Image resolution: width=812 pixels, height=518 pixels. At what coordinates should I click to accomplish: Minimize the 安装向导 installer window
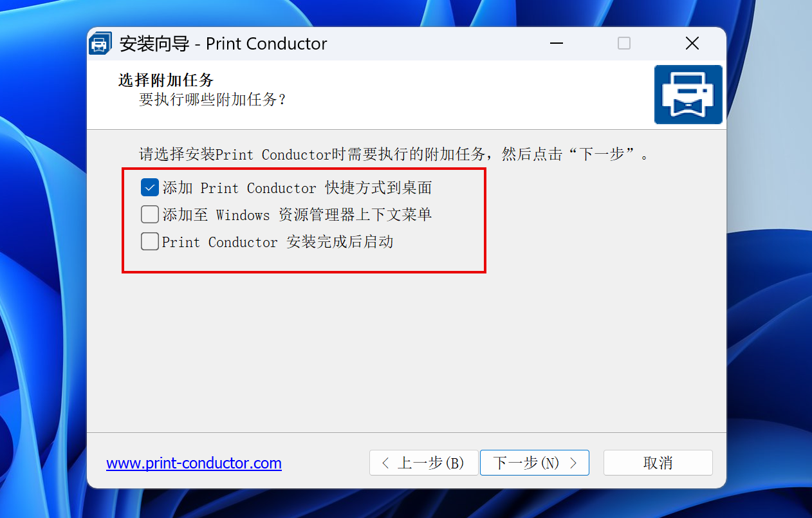pos(557,44)
